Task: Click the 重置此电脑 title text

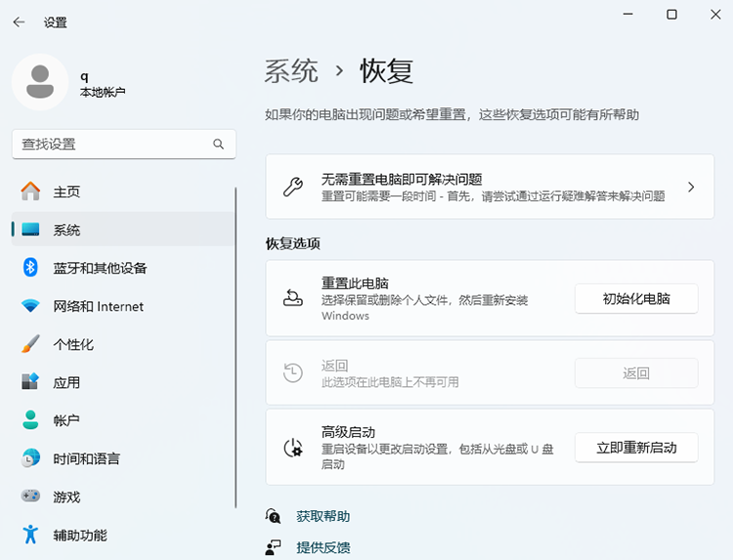Action: click(x=355, y=283)
